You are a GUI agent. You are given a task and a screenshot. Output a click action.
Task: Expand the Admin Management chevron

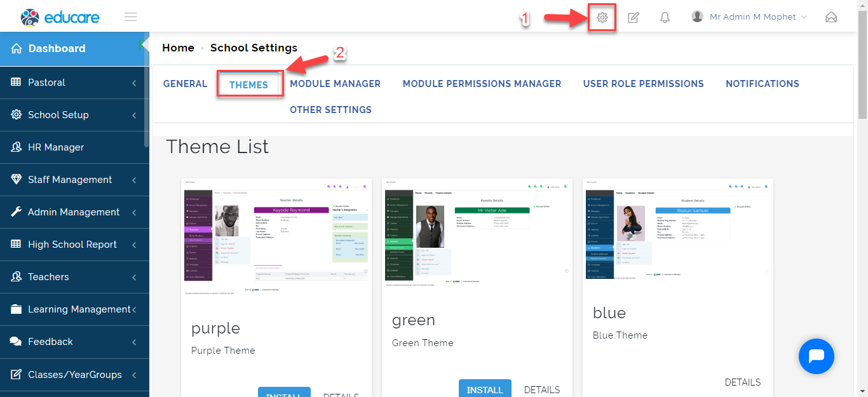point(134,213)
